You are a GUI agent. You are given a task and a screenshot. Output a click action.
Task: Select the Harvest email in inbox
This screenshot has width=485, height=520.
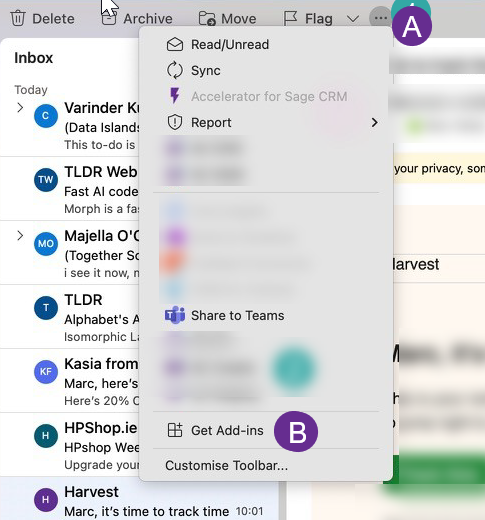coord(139,499)
